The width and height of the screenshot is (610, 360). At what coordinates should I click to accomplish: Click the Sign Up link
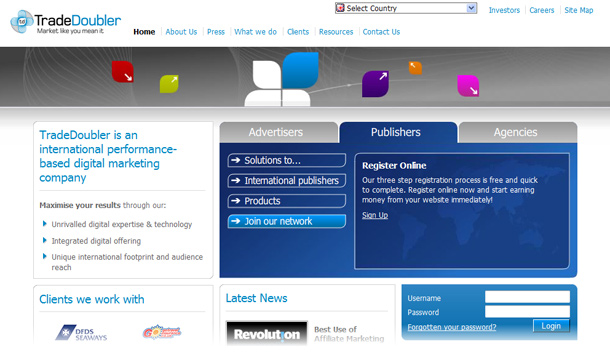coord(375,215)
